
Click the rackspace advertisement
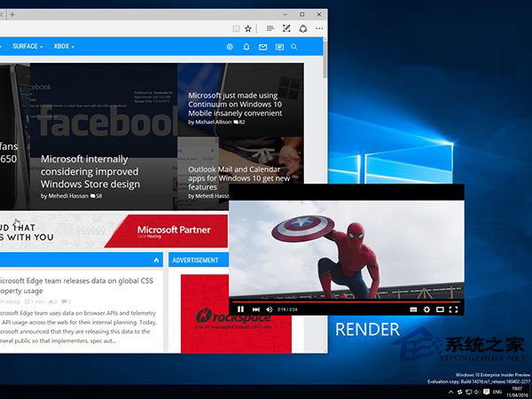pyautogui.click(x=236, y=314)
